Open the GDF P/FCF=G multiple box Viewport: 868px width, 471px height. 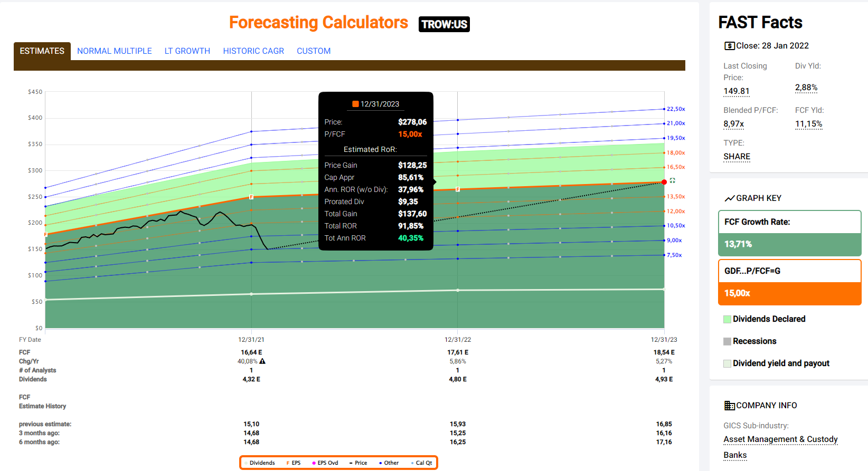[x=789, y=282]
